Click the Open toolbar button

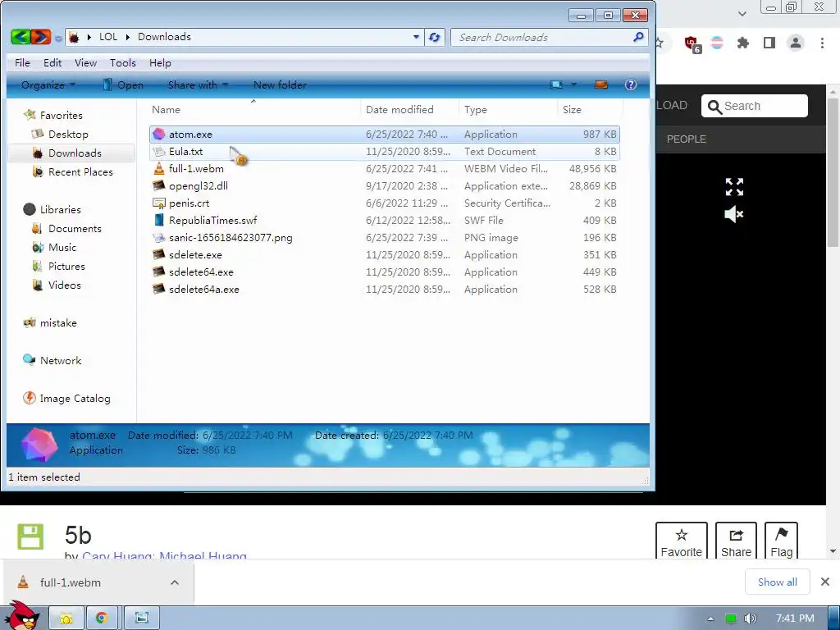(123, 84)
